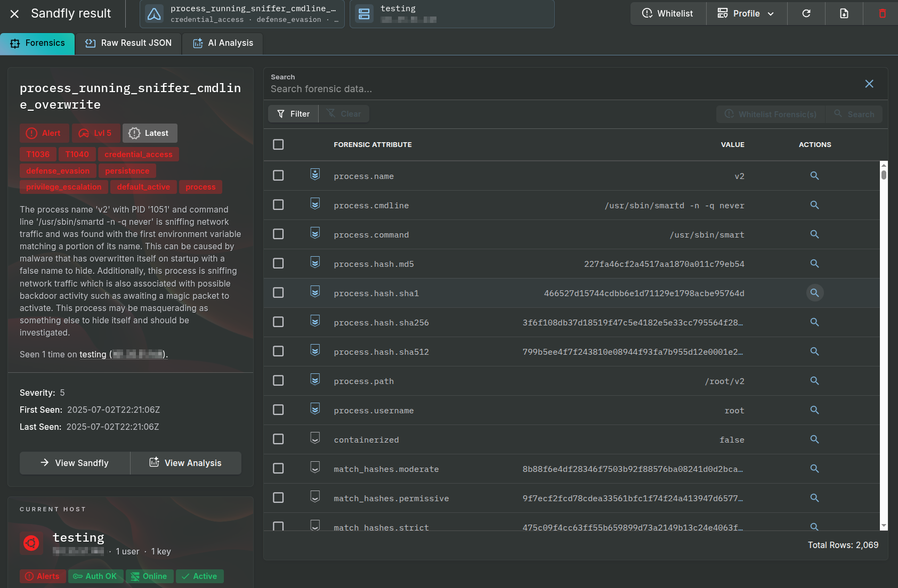
Task: Check the match_hashes.permissive row checkbox
Action: [278, 498]
